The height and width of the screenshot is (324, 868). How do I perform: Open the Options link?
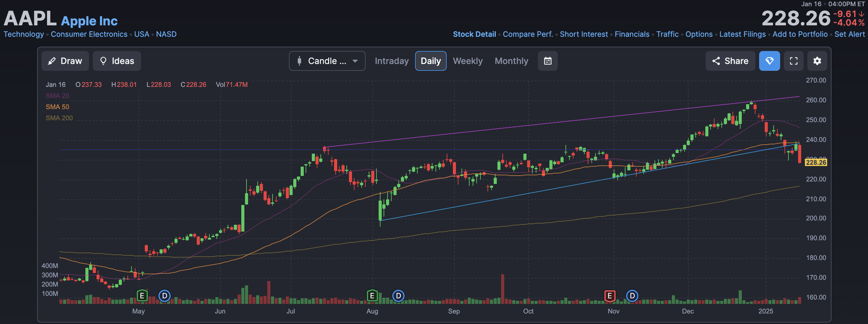click(699, 34)
